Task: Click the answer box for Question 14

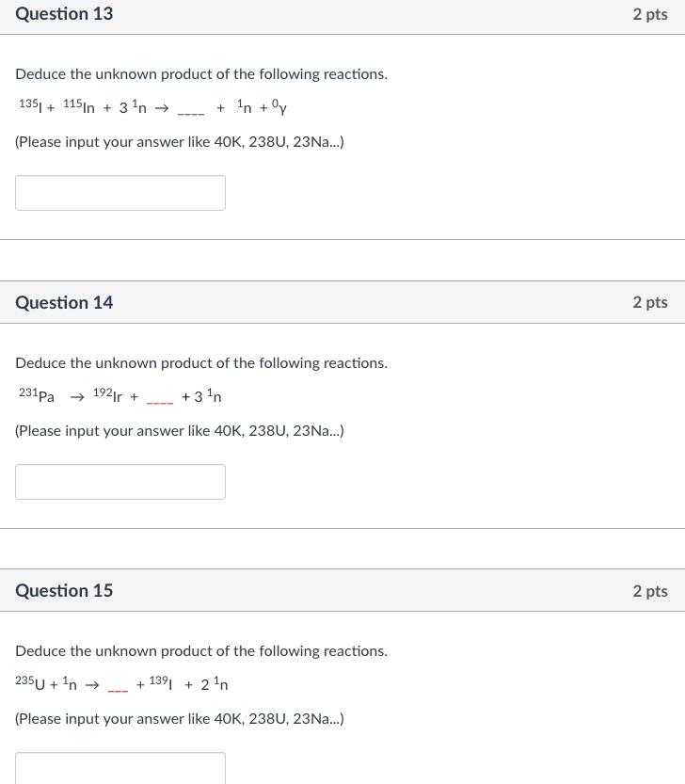Action: coord(120,481)
